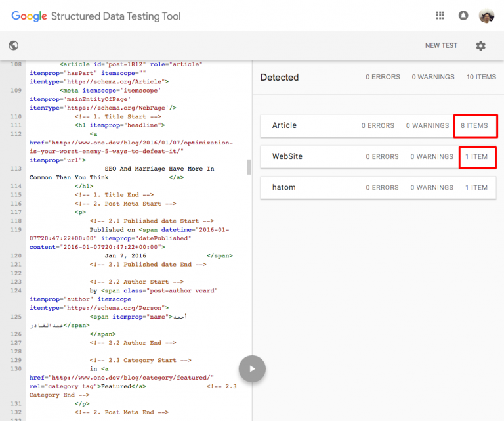Click the '<!-- 2.1 Published date Start -->' comment
504x421 pixels.
(152, 221)
